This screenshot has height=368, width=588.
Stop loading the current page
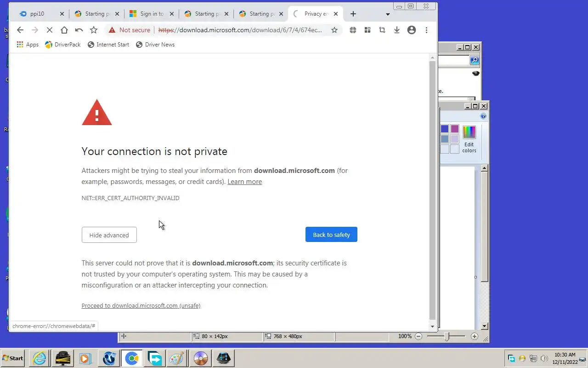pyautogui.click(x=49, y=30)
